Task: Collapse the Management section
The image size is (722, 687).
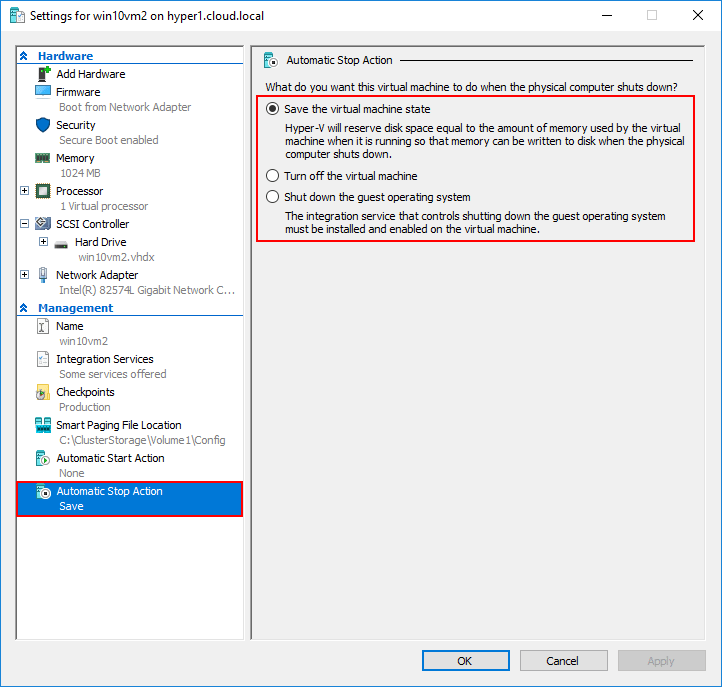Action: (x=24, y=308)
